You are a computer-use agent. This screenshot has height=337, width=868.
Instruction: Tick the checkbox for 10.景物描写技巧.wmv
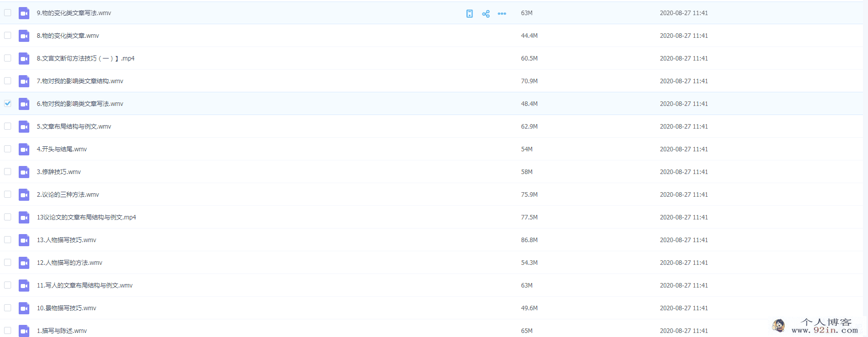click(x=8, y=308)
